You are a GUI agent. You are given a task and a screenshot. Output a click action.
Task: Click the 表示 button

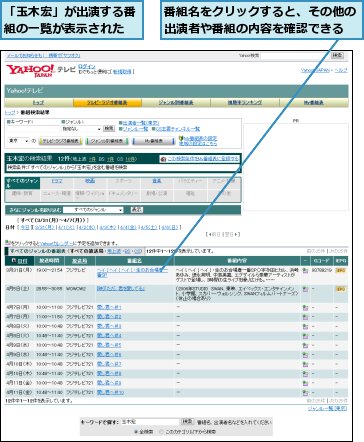136,210
